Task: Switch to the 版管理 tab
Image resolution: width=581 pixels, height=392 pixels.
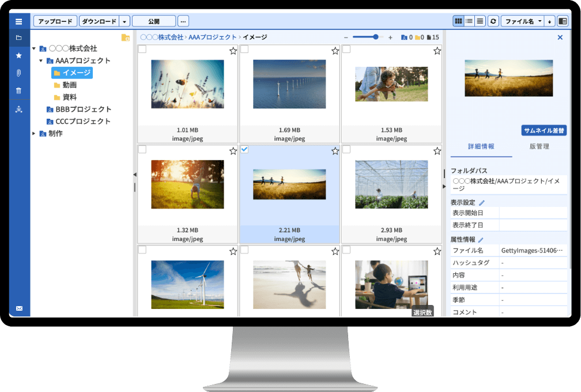Action: pyautogui.click(x=539, y=147)
